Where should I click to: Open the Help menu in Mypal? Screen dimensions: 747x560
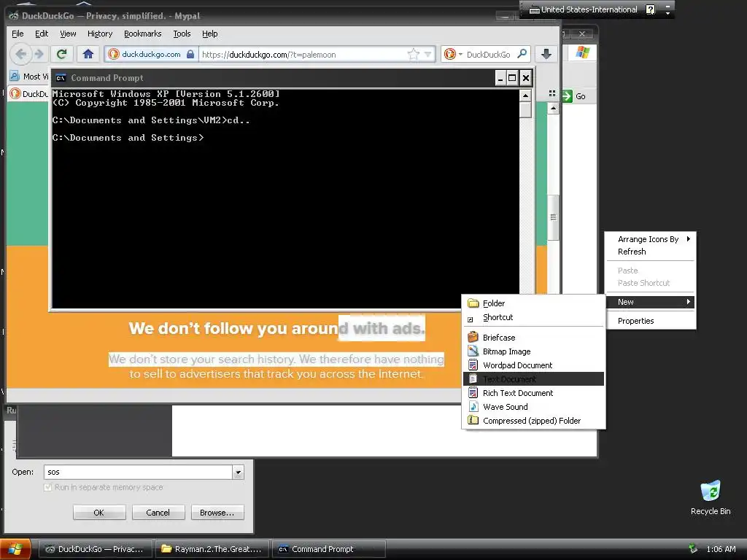210,34
